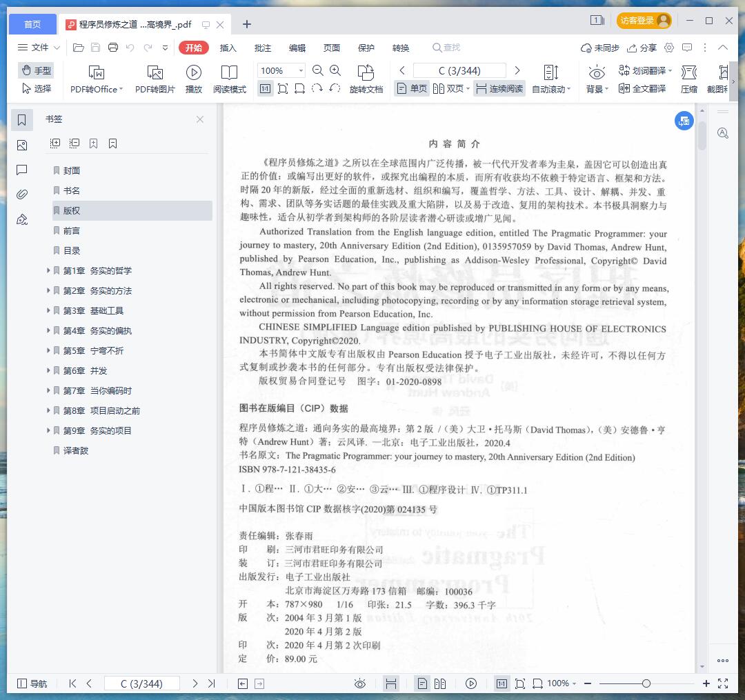The width and height of the screenshot is (745, 700).
Task: Expand all bookmarks in the panel
Action: tap(55, 143)
